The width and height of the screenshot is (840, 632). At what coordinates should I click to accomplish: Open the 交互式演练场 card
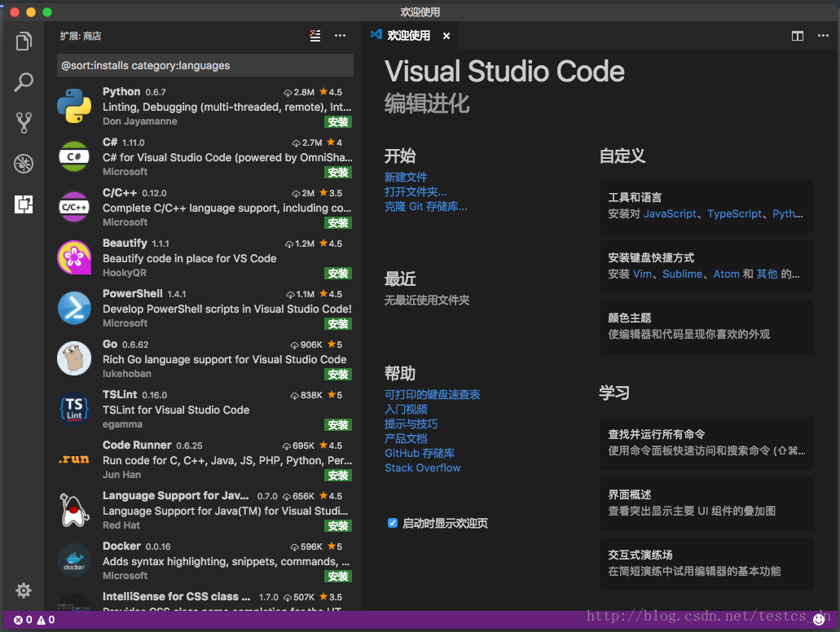click(706, 564)
